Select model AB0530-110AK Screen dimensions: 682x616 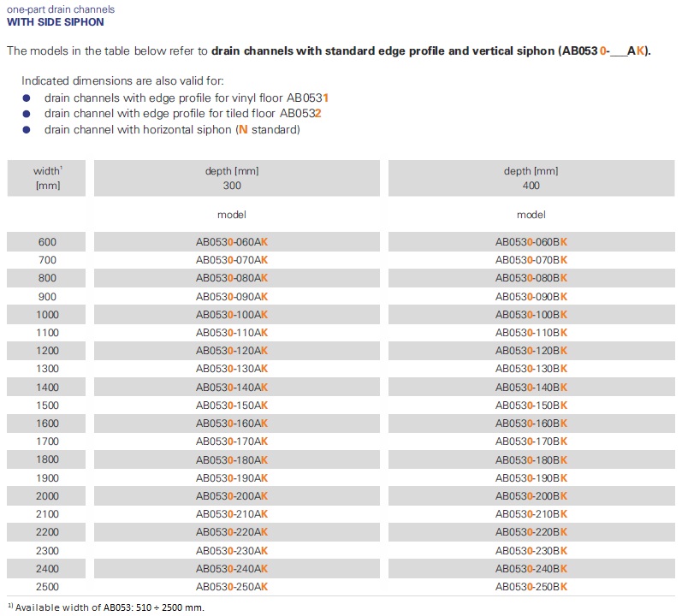232,333
